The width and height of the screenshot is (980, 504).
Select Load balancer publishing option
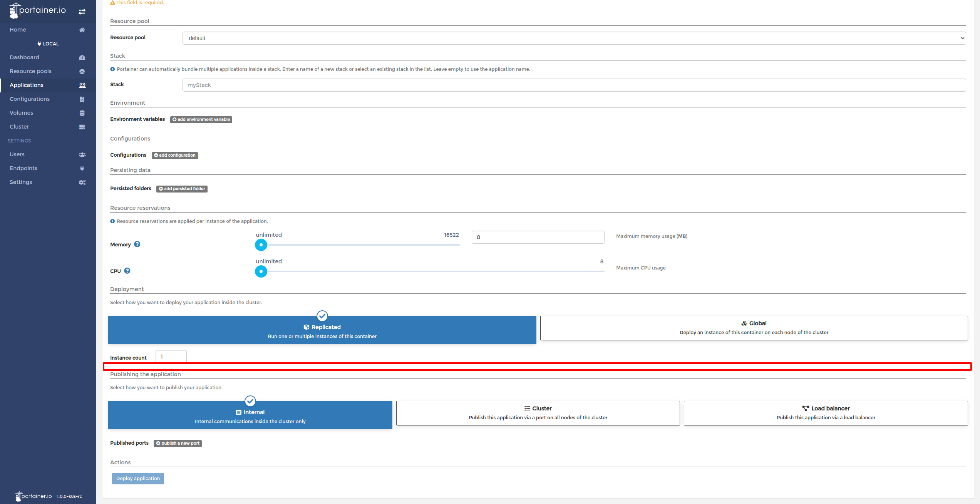[x=825, y=413]
